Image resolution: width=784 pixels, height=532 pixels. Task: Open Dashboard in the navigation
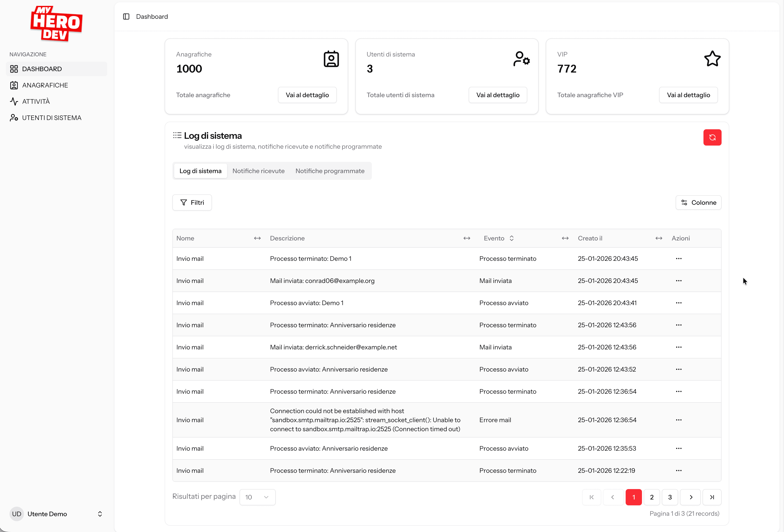56,69
